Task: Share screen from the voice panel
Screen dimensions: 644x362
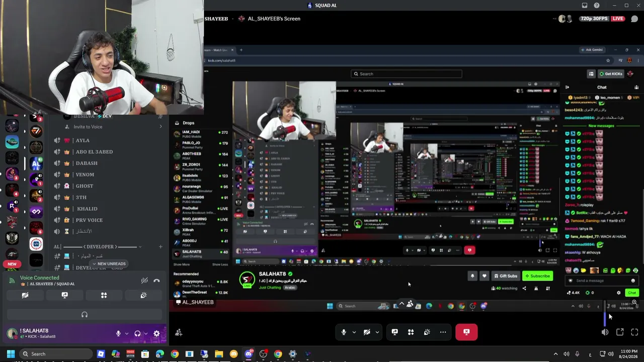Action: point(64,295)
